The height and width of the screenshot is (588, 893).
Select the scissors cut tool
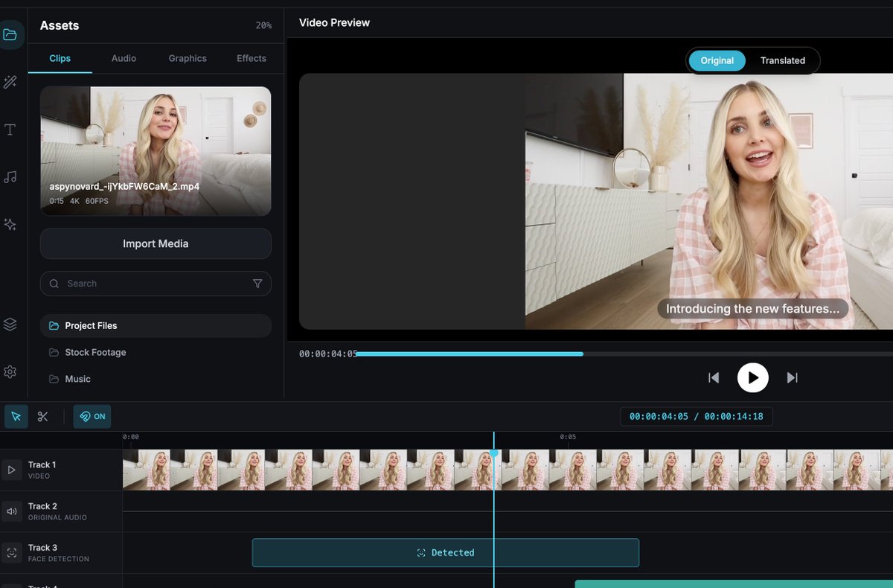[42, 417]
